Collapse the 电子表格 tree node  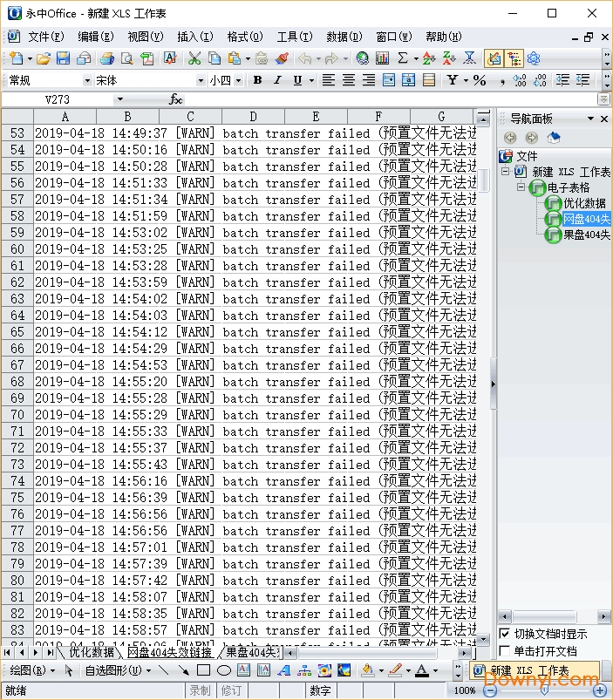click(521, 187)
